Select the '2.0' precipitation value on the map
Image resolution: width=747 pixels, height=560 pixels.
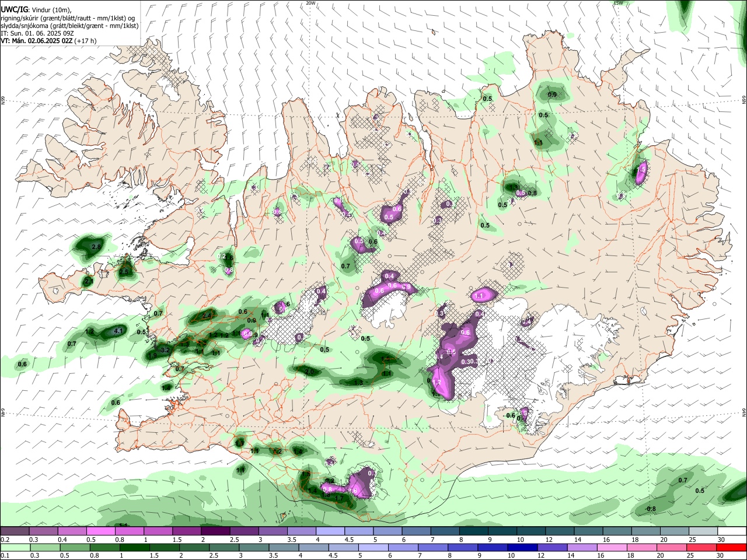click(309, 372)
